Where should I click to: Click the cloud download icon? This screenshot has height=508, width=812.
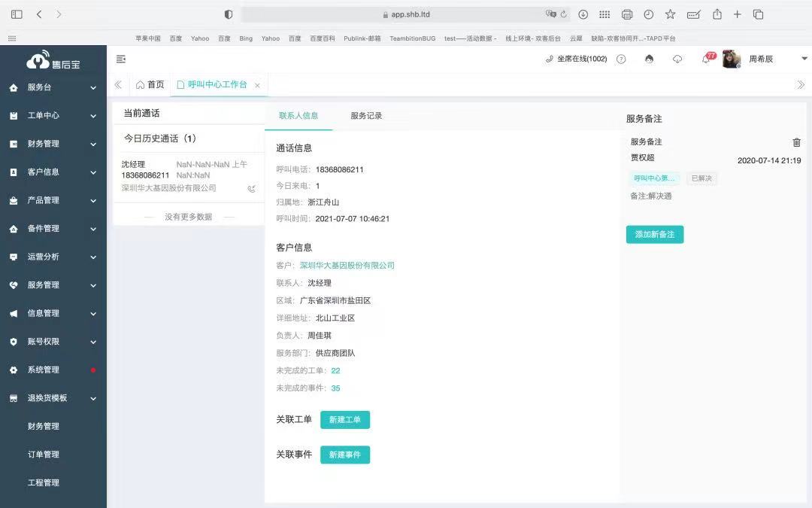(677, 59)
